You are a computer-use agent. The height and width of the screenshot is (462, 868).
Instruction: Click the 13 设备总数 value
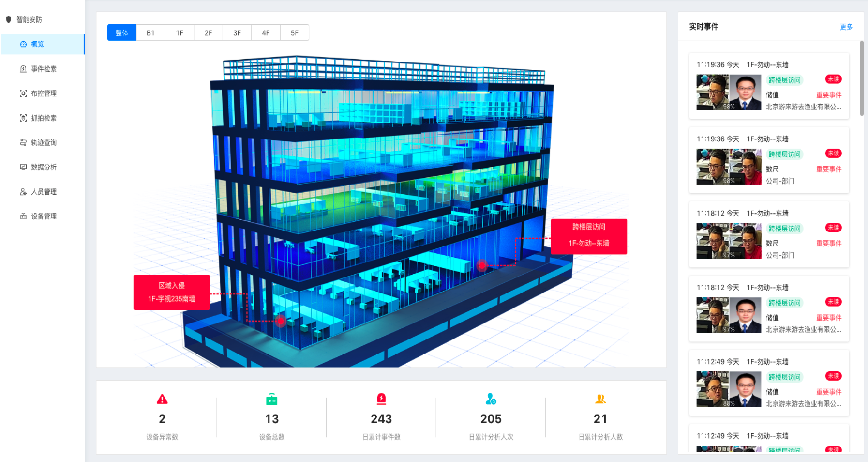click(272, 419)
